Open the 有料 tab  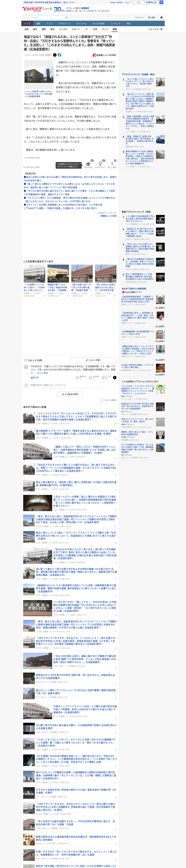click(129, 24)
